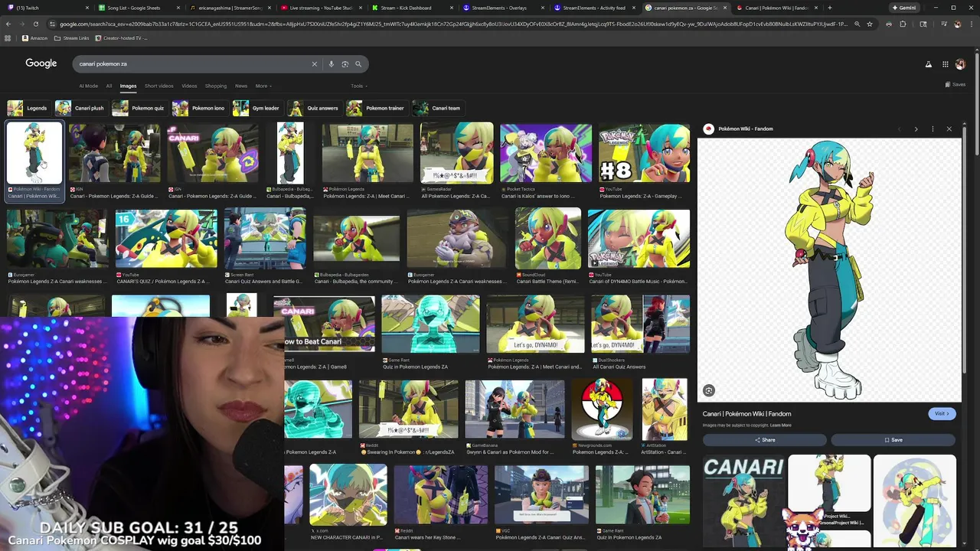Filter images by Legends chip

tap(28, 108)
